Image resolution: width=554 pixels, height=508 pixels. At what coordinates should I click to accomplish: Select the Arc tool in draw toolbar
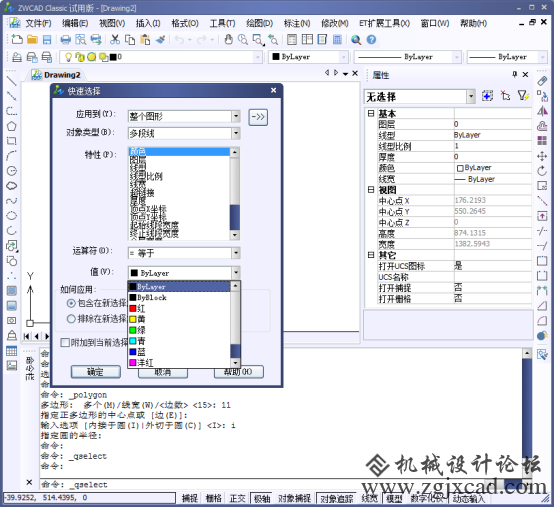point(11,156)
